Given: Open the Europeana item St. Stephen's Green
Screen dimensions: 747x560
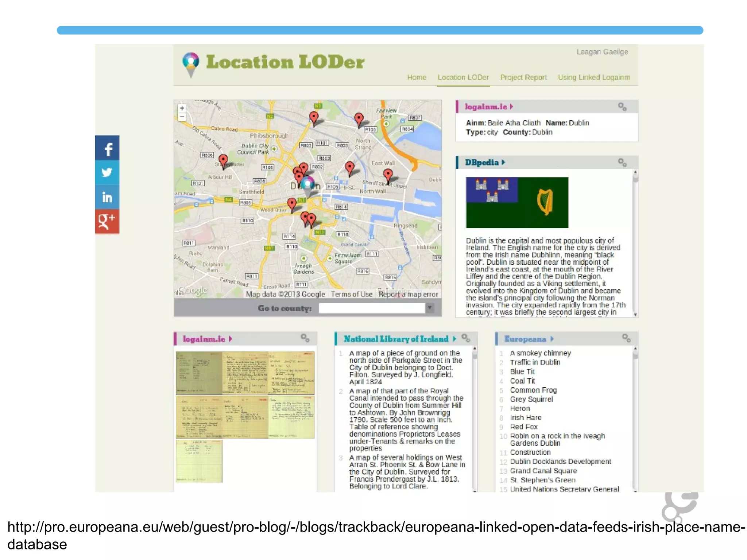Looking at the screenshot, I should [x=542, y=480].
